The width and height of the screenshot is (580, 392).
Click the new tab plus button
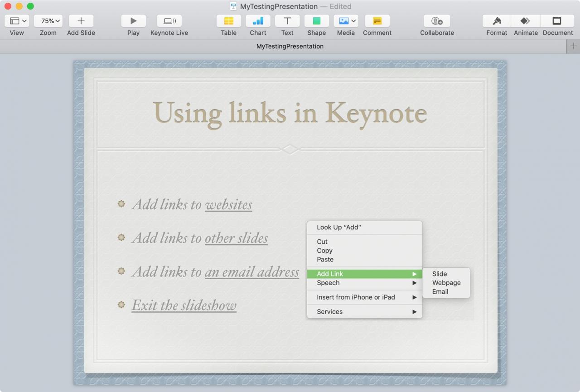click(x=573, y=46)
